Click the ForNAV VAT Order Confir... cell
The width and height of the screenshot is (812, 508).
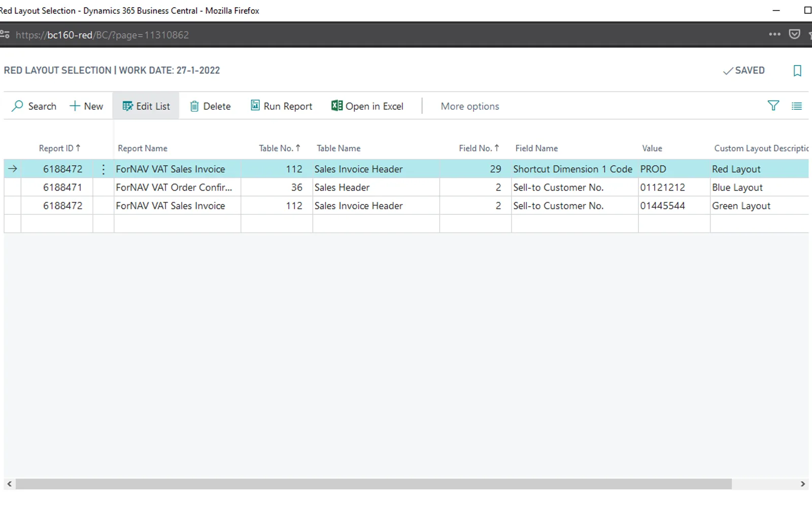pos(178,187)
